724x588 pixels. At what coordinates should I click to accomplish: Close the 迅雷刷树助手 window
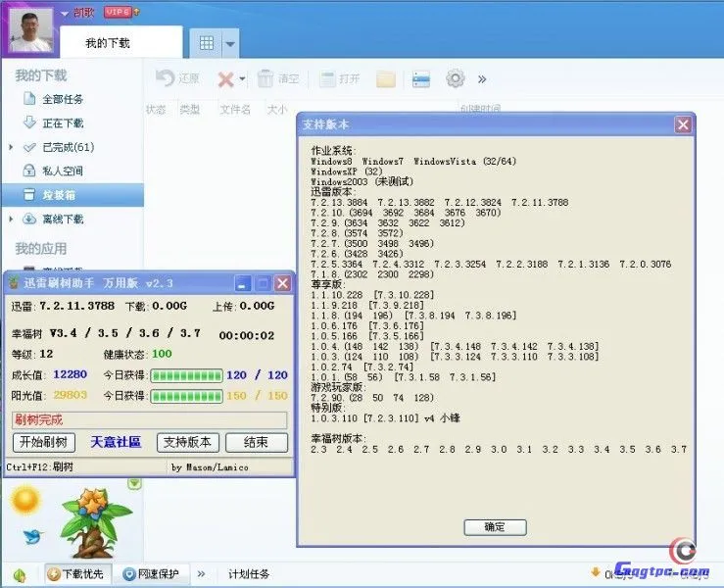tap(282, 283)
